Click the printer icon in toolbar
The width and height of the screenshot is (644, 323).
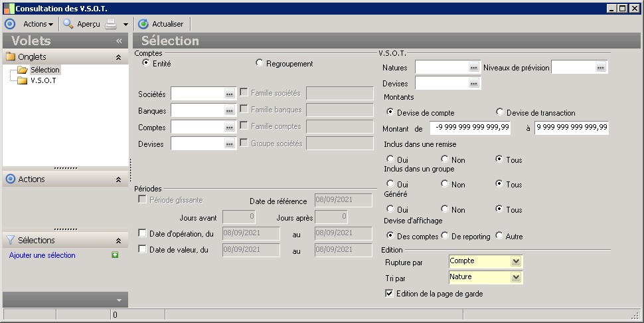coord(111,24)
